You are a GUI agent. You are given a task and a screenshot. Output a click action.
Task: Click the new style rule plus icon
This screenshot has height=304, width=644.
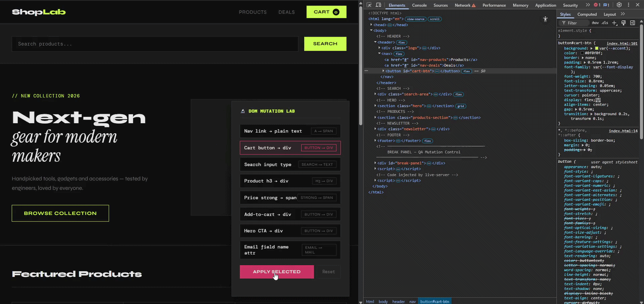pos(614,23)
